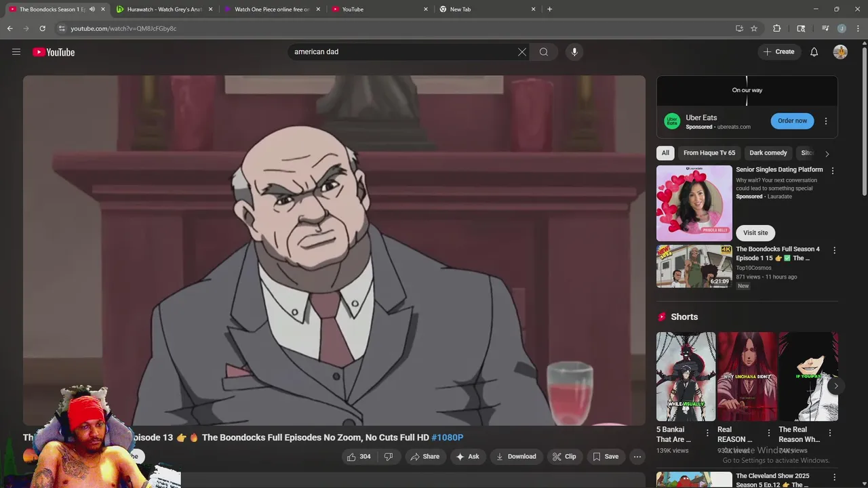
Task: Open the Chrome three-dot menu
Action: tap(859, 28)
